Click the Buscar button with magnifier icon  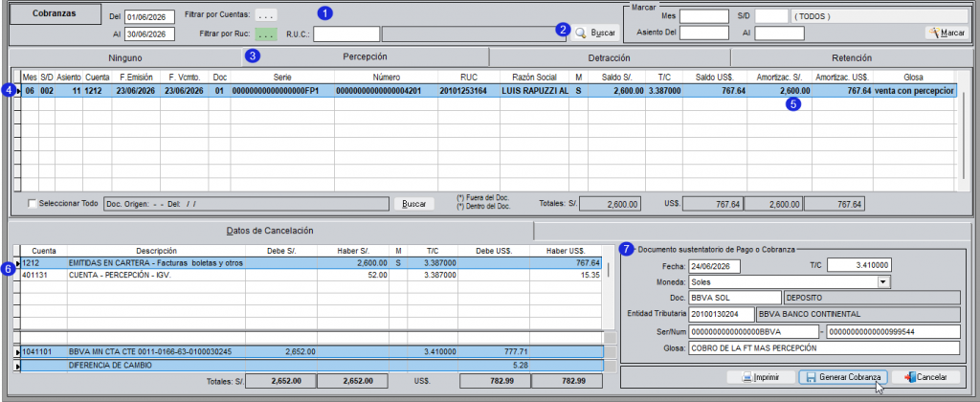[x=595, y=33]
